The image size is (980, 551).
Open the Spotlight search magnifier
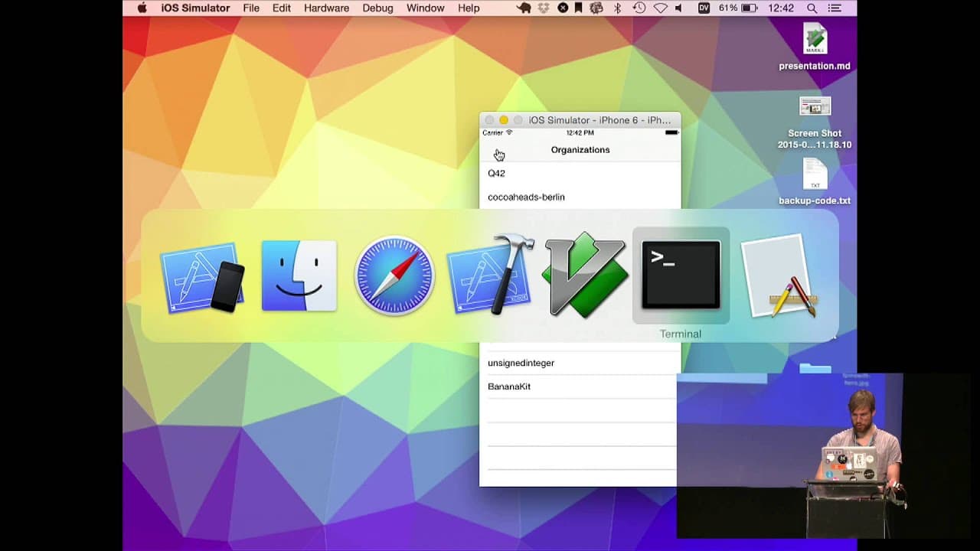pos(812,8)
